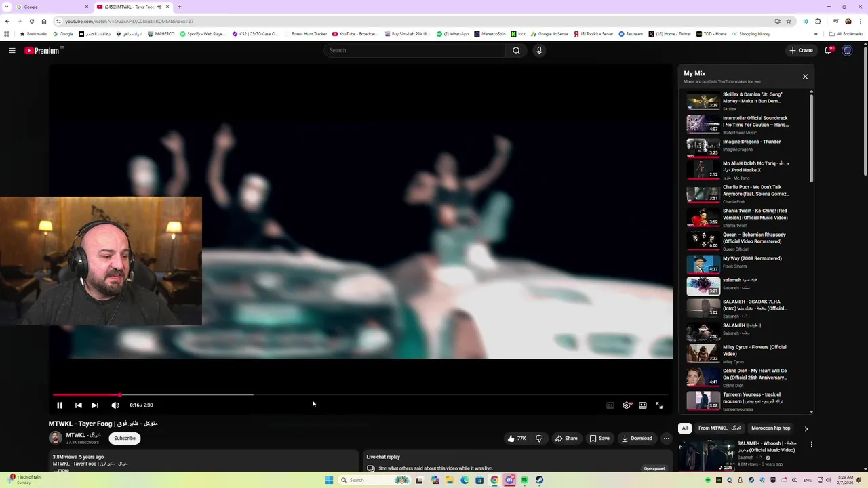Start voice search with microphone icon
The width and height of the screenshot is (868, 488).
click(539, 50)
